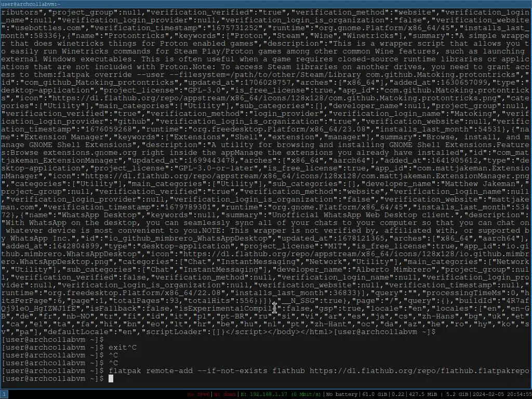Select workspace 1 in the status bar
The width and height of the screenshot is (532, 399).
click(x=4, y=394)
